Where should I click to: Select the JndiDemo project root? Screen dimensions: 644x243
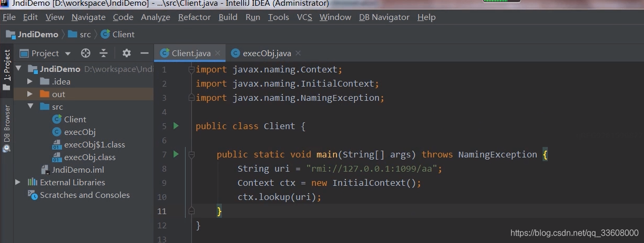[x=84, y=69]
